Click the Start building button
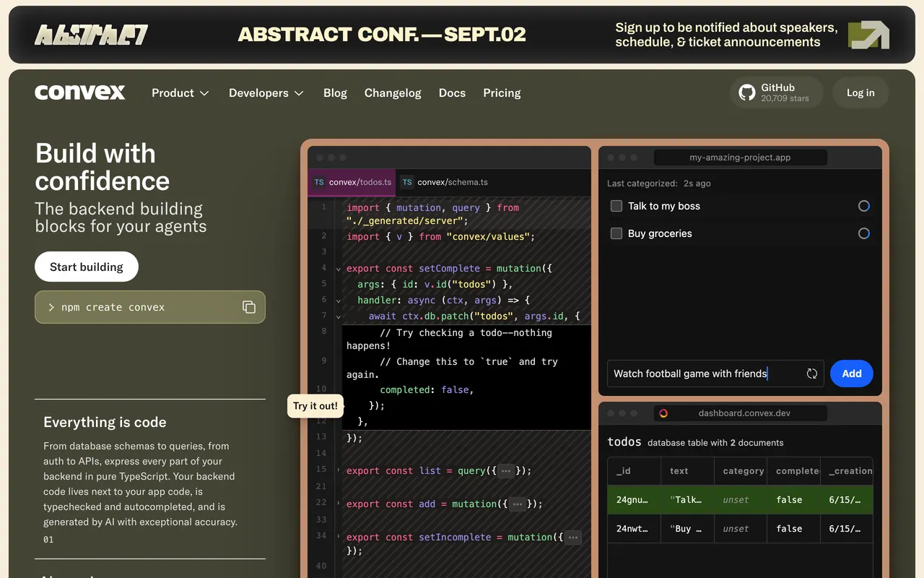The height and width of the screenshot is (578, 924). tap(87, 267)
